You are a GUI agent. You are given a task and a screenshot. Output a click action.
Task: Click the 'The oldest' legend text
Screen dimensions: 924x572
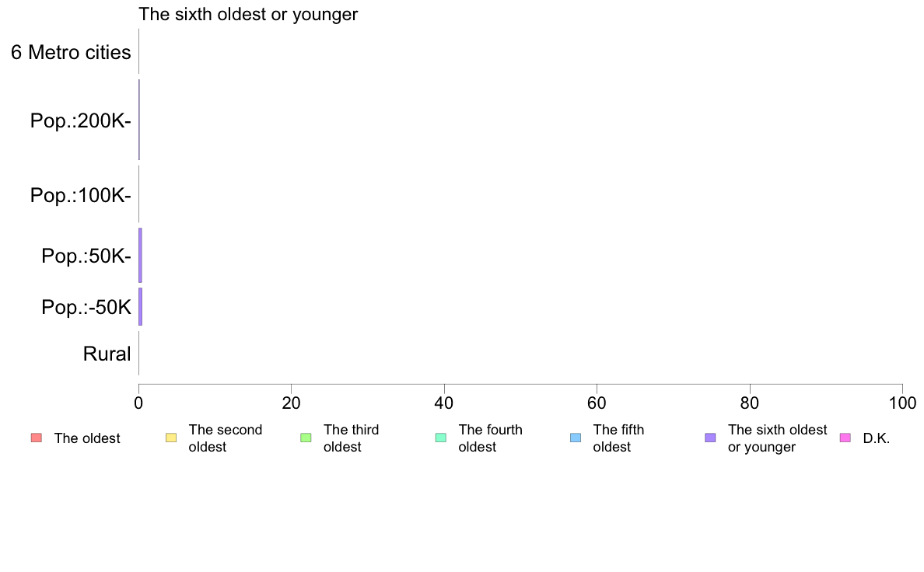coord(87,438)
